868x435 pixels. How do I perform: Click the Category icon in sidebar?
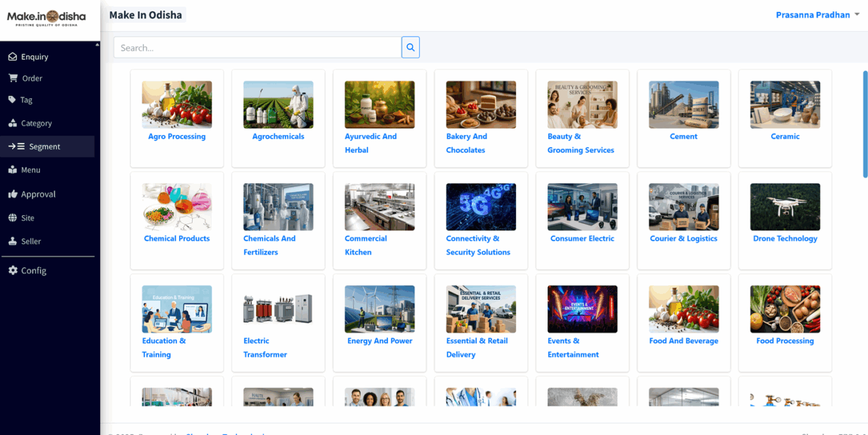[13, 123]
